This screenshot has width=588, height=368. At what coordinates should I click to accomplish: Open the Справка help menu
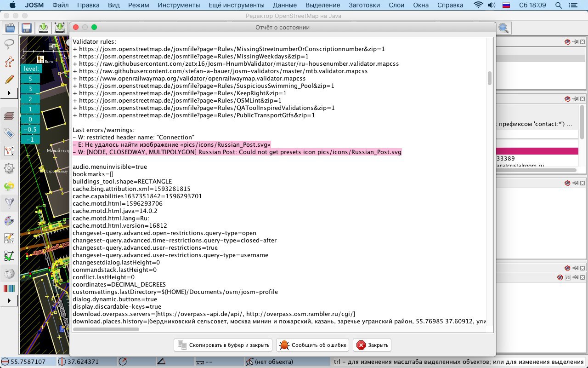(x=450, y=5)
